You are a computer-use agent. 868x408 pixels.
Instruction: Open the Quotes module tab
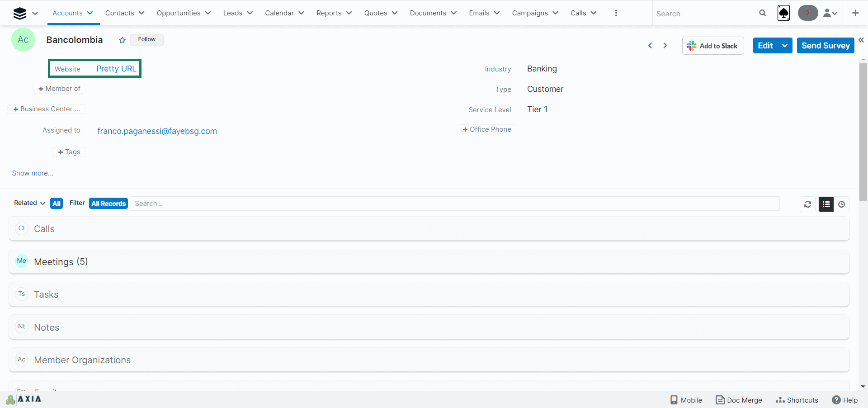(376, 13)
